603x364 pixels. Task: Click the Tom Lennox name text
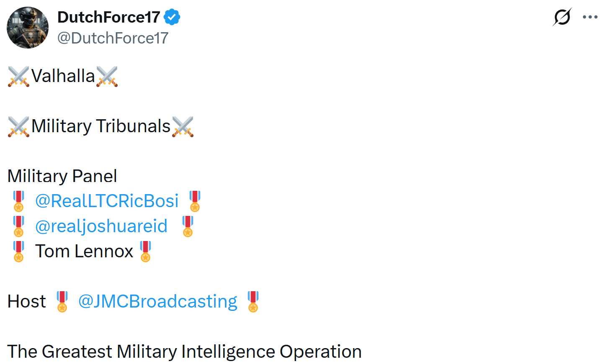point(84,251)
